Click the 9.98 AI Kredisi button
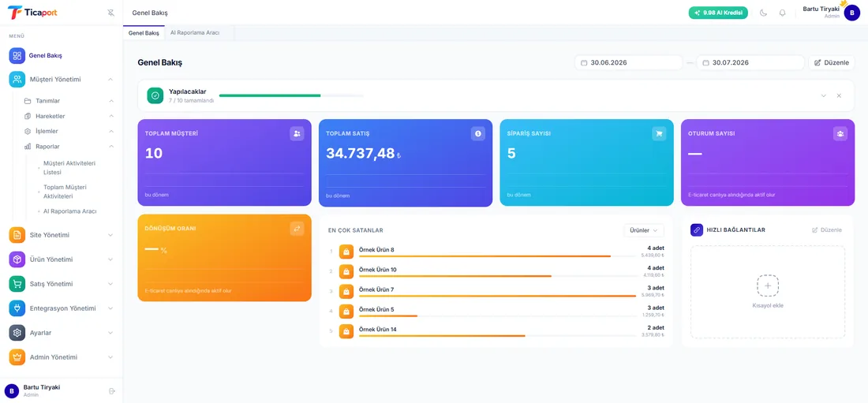This screenshot has height=403, width=868. tap(719, 13)
